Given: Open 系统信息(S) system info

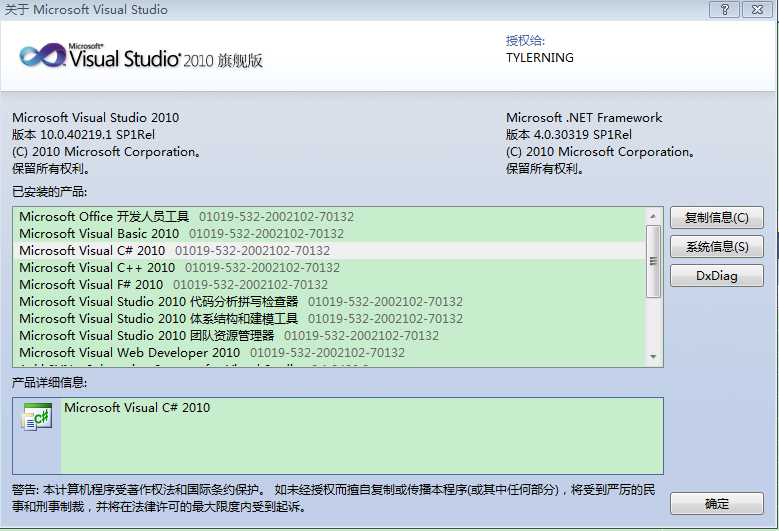Looking at the screenshot, I should click(x=716, y=246).
